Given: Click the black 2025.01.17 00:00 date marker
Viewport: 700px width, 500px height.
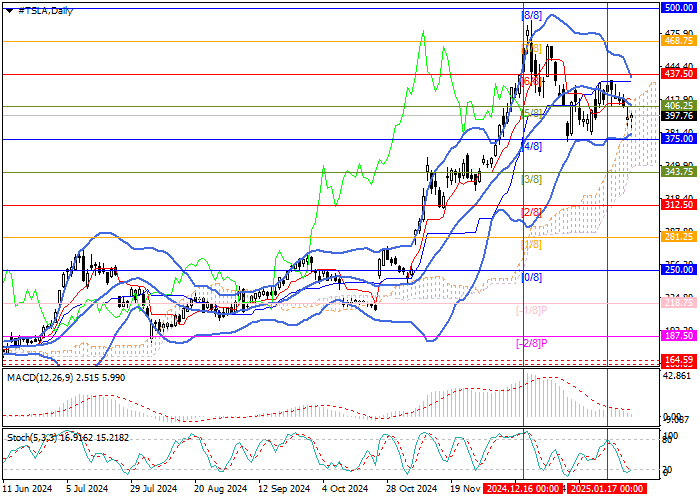Looking at the screenshot, I should [603, 491].
